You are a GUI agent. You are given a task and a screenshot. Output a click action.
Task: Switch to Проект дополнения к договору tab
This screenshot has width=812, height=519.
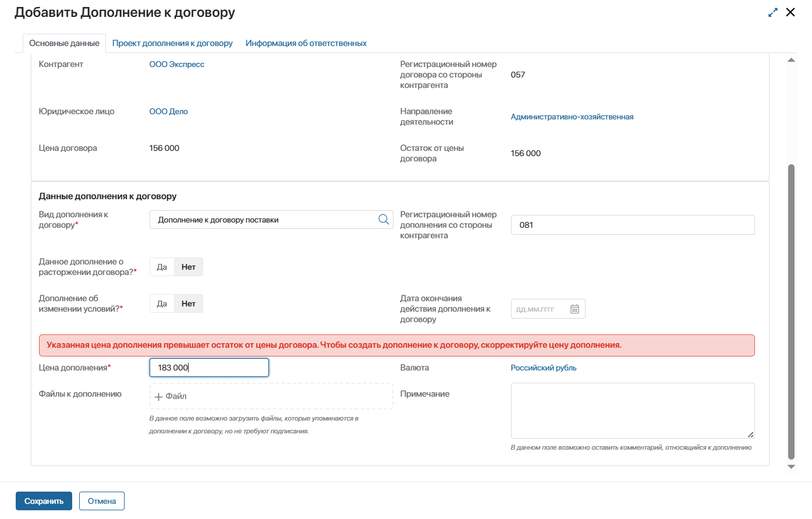(x=172, y=43)
